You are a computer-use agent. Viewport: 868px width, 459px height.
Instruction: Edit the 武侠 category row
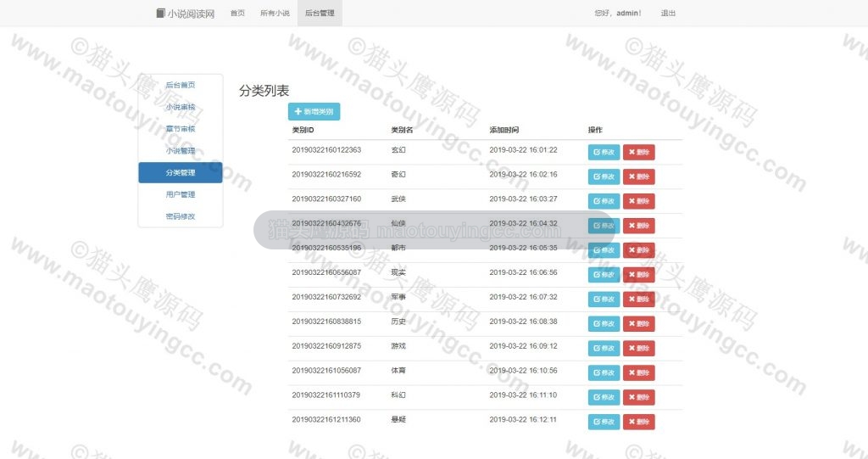604,201
